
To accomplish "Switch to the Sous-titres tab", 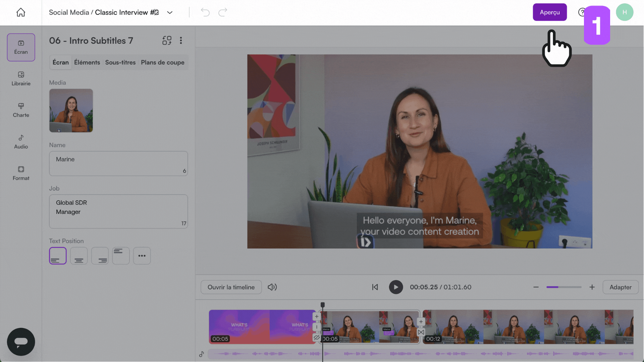I will (120, 62).
